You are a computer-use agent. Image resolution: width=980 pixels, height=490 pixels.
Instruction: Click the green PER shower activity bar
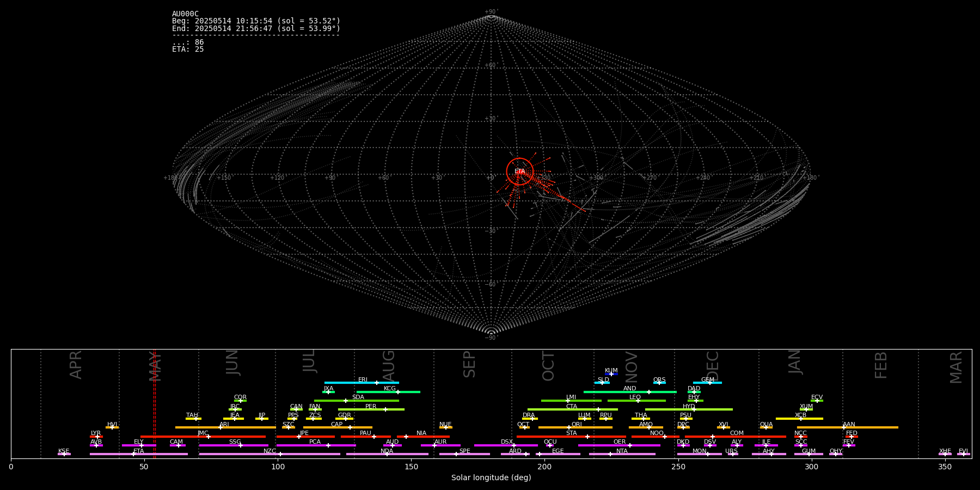(371, 409)
